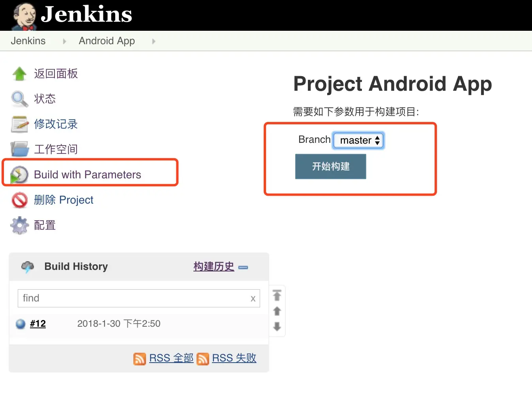Open the Jenkins header title

pyautogui.click(x=86, y=14)
